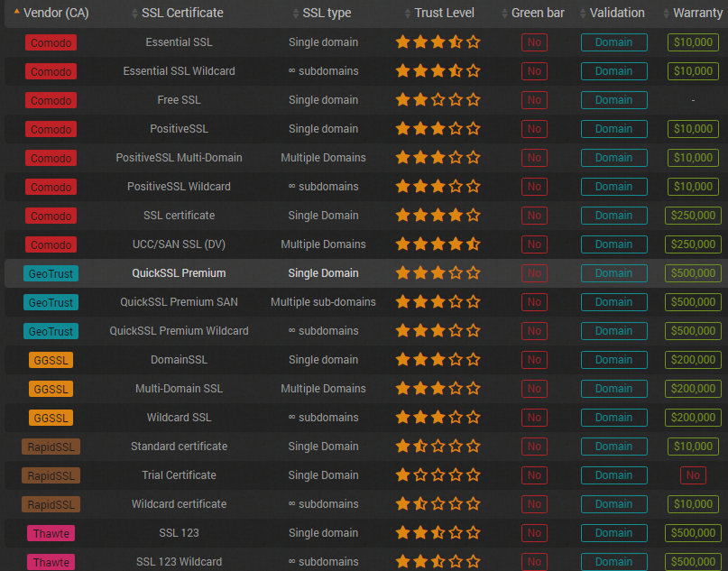Select Essential SSL Wildcard certificate name
The height and width of the screenshot is (571, 728).
pos(180,71)
